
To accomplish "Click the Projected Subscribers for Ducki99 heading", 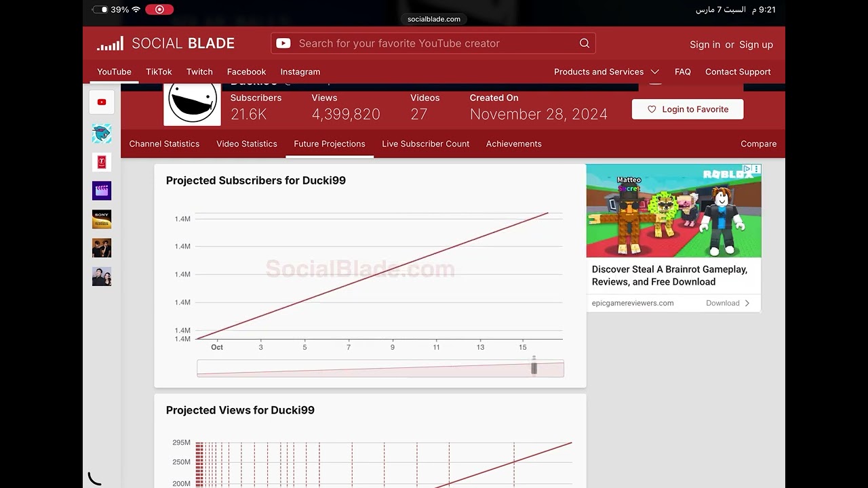I will 256,180.
